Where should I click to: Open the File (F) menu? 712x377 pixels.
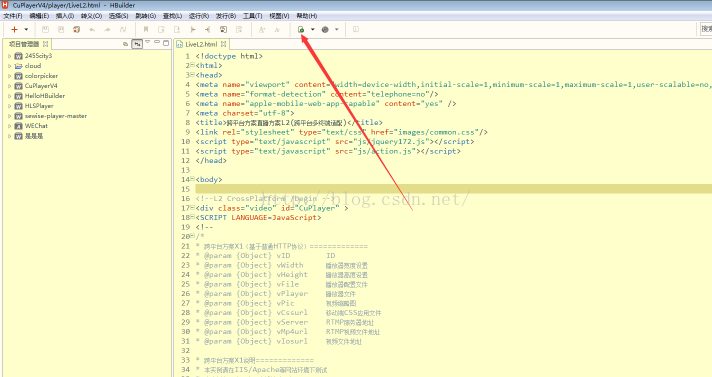pos(13,16)
